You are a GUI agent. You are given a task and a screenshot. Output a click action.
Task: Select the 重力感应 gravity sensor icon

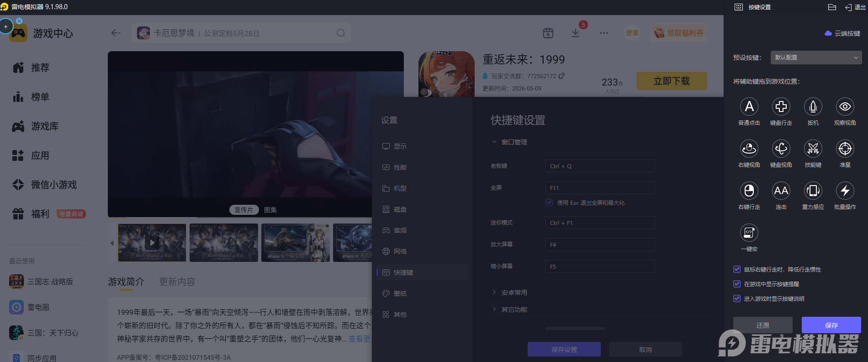pos(813,191)
